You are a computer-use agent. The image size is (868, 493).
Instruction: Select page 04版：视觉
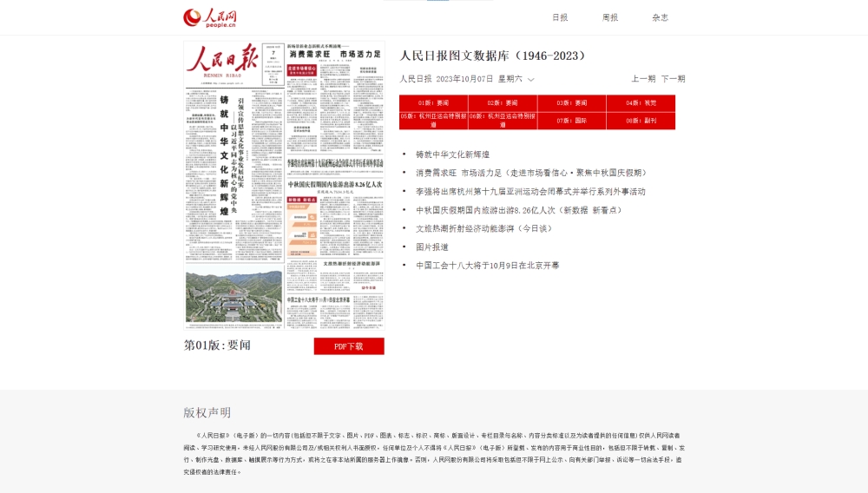641,103
